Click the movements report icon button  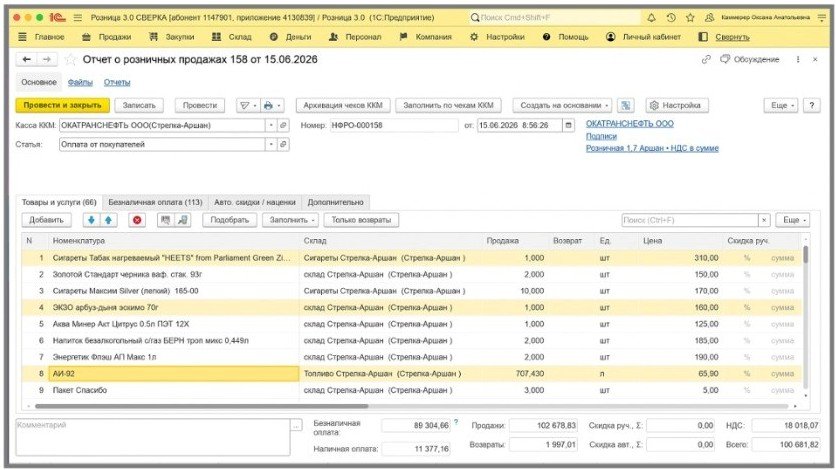(625, 106)
